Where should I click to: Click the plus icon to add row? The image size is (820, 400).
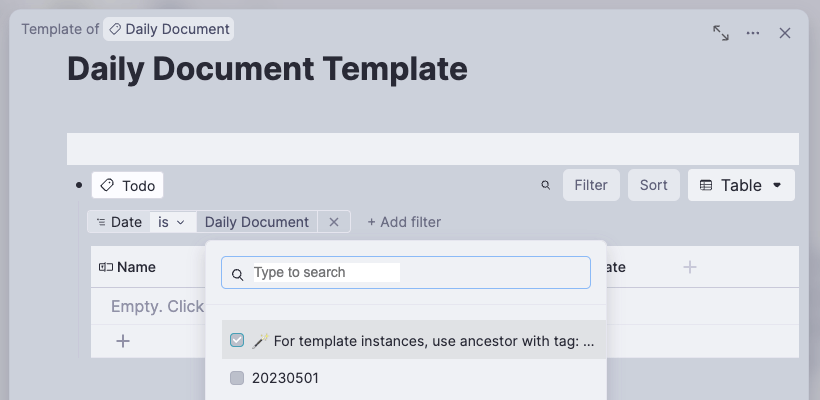click(123, 341)
